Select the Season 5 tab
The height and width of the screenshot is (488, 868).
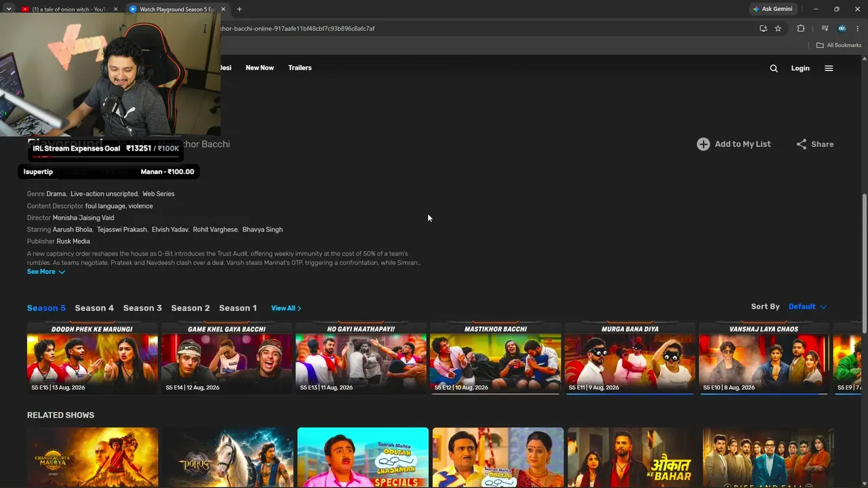point(46,308)
